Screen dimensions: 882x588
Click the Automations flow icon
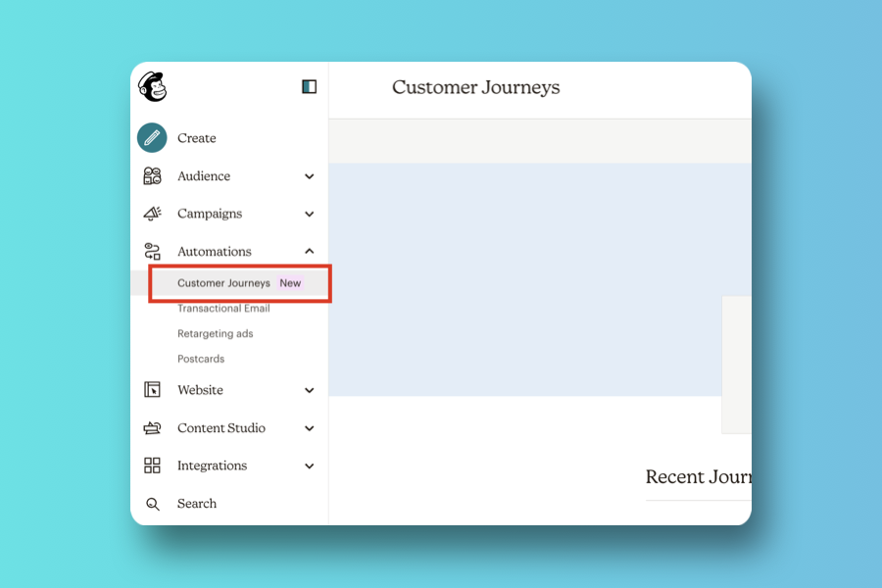[152, 252]
